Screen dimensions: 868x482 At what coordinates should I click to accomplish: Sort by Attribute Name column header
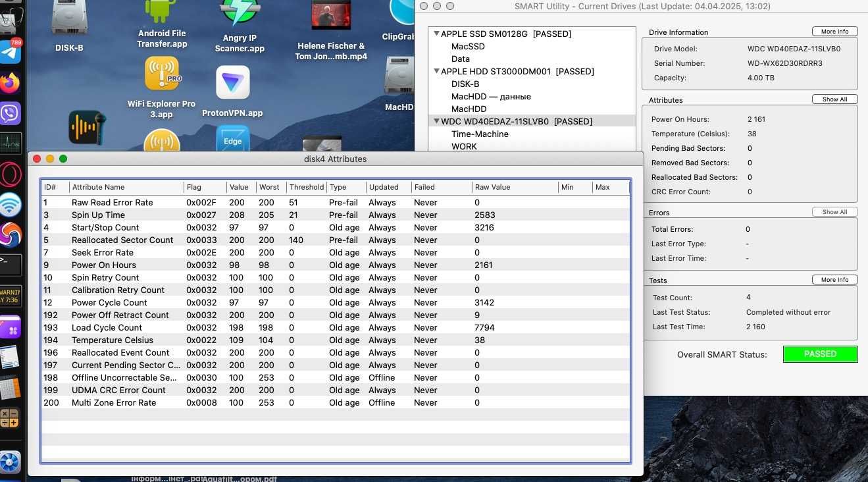pyautogui.click(x=126, y=187)
